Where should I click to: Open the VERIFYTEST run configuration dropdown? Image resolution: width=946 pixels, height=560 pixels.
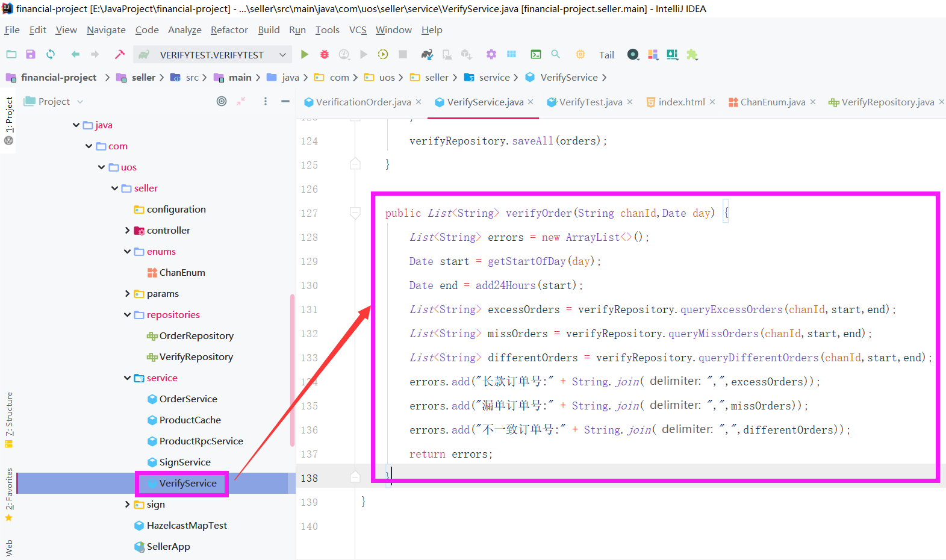point(282,55)
